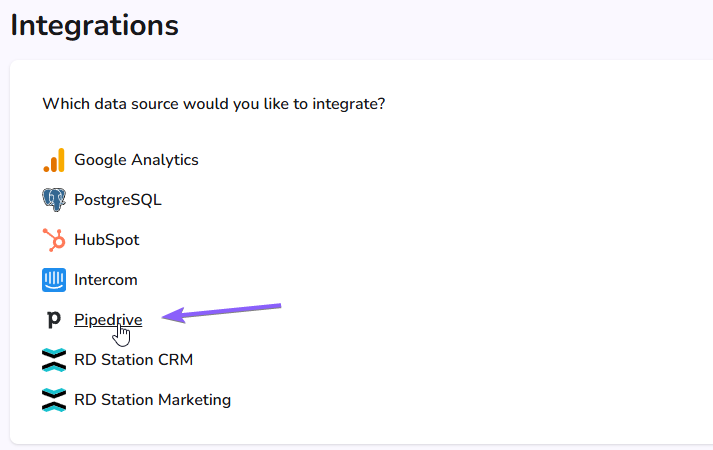Pick the Intercom data source link
Image resolution: width=713 pixels, height=450 pixels.
(x=105, y=280)
